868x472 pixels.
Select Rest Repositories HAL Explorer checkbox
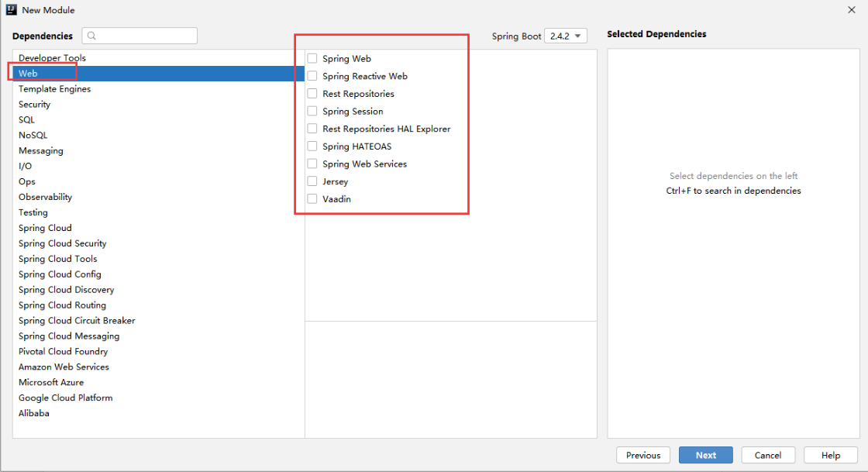(312, 129)
